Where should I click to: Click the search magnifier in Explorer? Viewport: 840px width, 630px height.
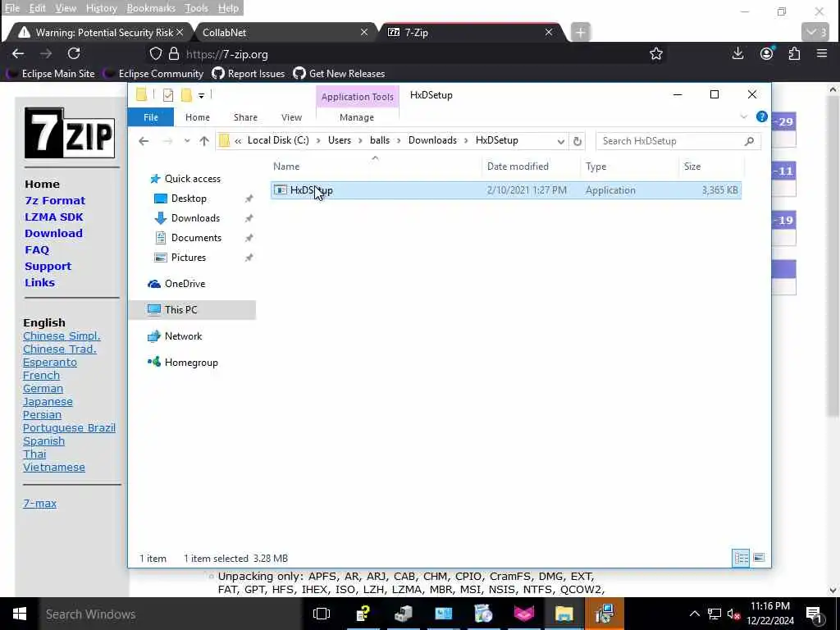tap(749, 141)
